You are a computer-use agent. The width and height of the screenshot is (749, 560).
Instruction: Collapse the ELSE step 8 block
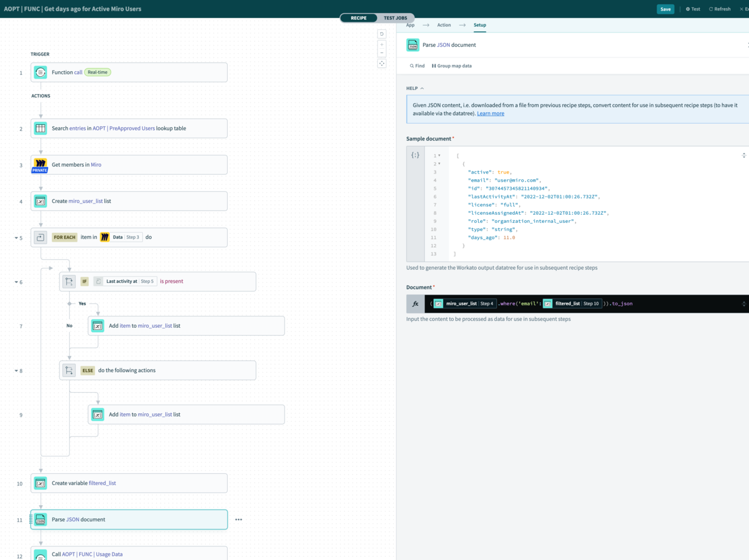coord(16,371)
